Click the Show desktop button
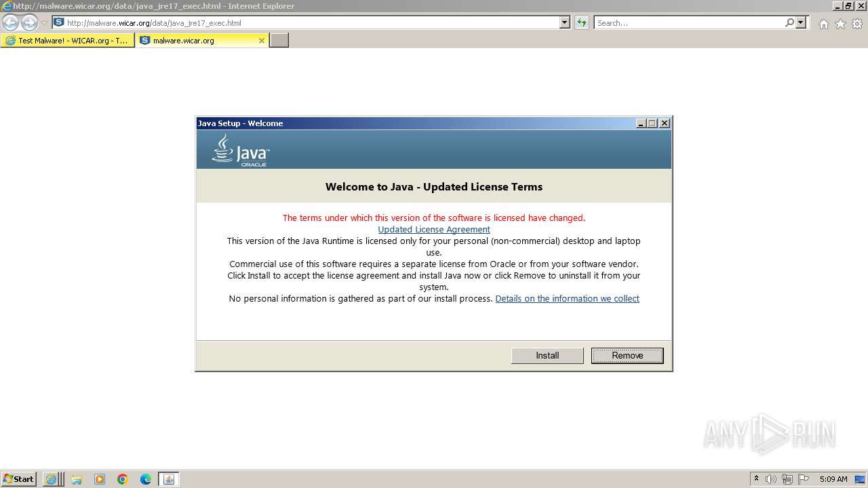This screenshot has width=868, height=488. pos(861,479)
